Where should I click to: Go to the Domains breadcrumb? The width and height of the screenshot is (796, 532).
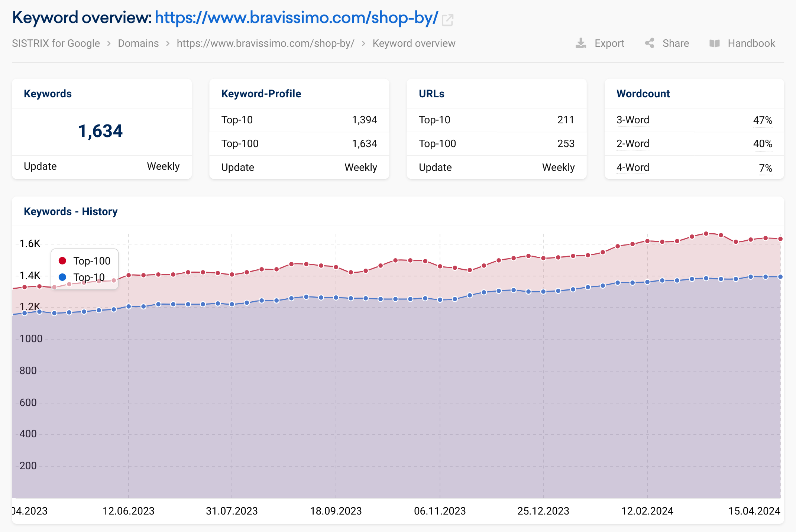pos(138,43)
